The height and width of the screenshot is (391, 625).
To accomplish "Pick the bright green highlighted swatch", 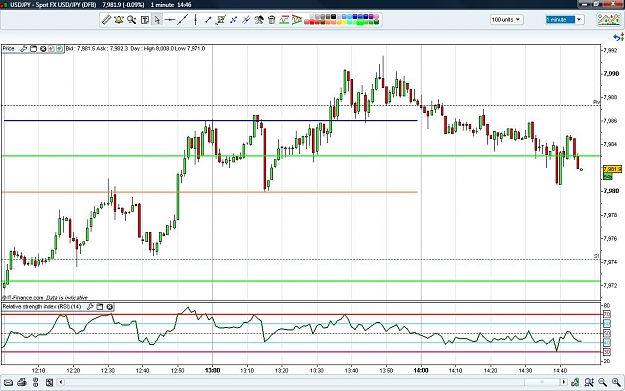I will 360,22.
